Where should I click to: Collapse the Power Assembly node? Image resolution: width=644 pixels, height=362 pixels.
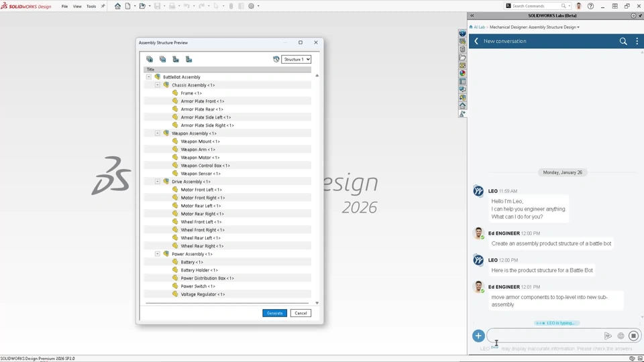[157, 254]
